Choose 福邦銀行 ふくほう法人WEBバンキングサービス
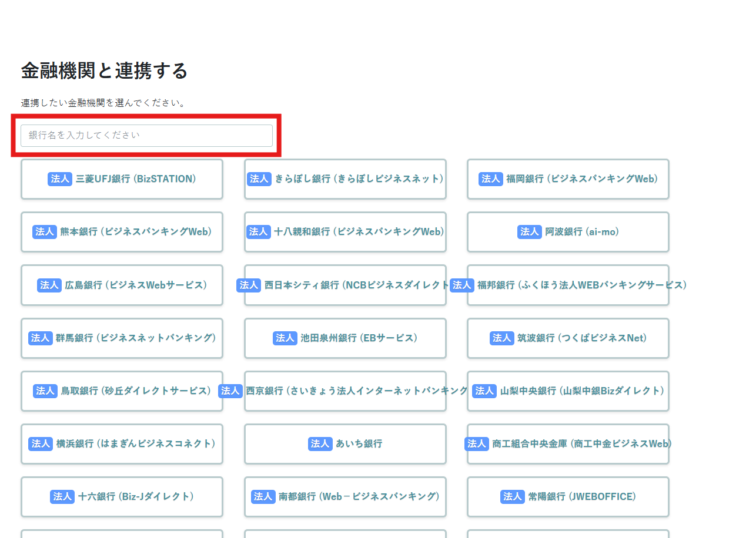756x538 pixels. pyautogui.click(x=568, y=285)
